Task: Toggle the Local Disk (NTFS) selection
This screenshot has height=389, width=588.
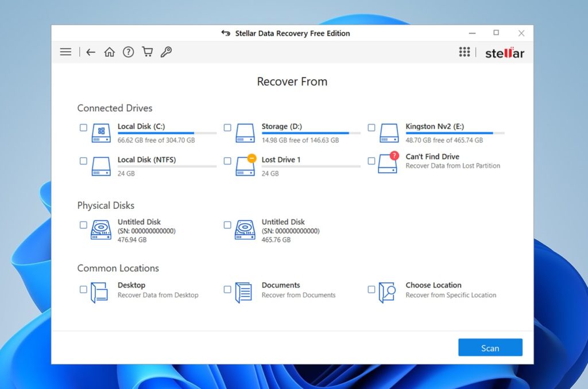Action: pos(83,161)
